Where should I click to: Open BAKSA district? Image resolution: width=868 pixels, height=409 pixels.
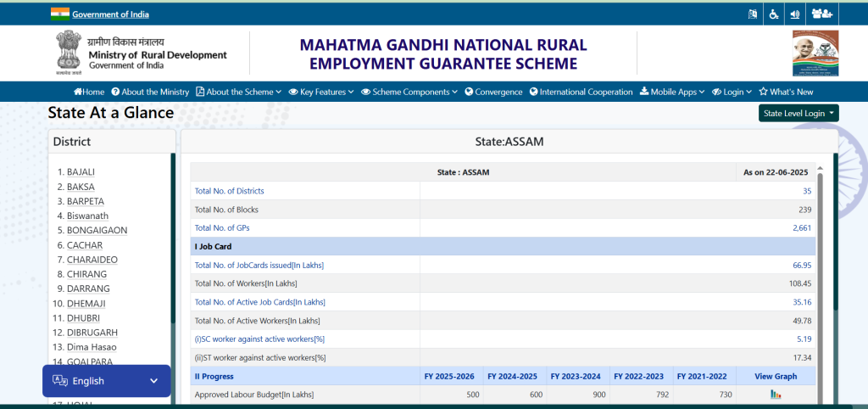(x=81, y=187)
